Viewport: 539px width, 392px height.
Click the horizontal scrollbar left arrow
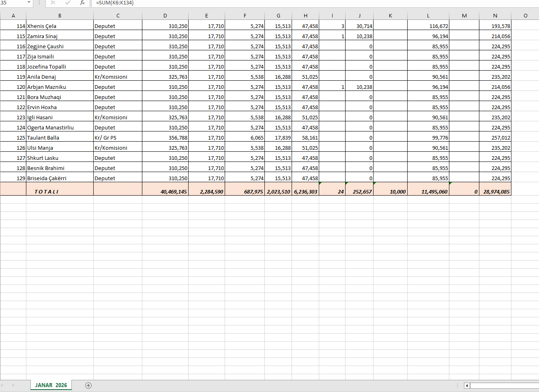tap(467, 386)
